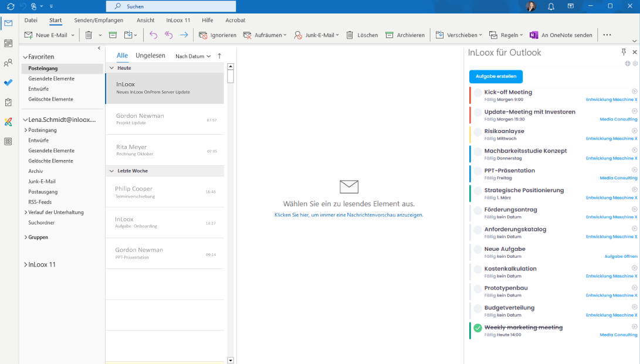The height and width of the screenshot is (364, 640).
Task: Switch to the InLoox 11 ribbon tab
Action: coord(179,19)
